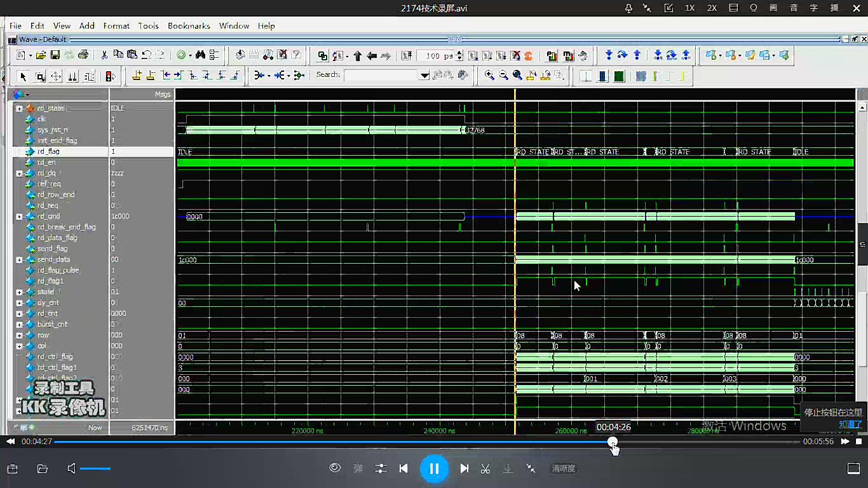868x488 pixels.
Task: Enter fullscreen with the player's corner icon
Action: tap(853, 468)
